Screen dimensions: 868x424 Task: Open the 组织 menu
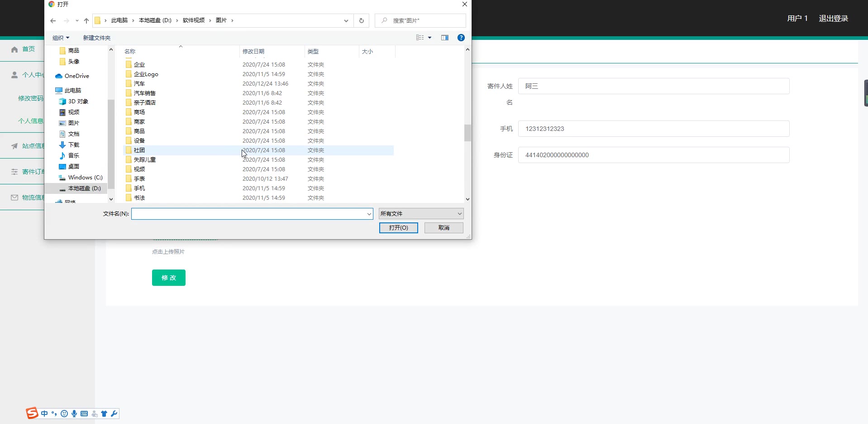[x=61, y=38]
